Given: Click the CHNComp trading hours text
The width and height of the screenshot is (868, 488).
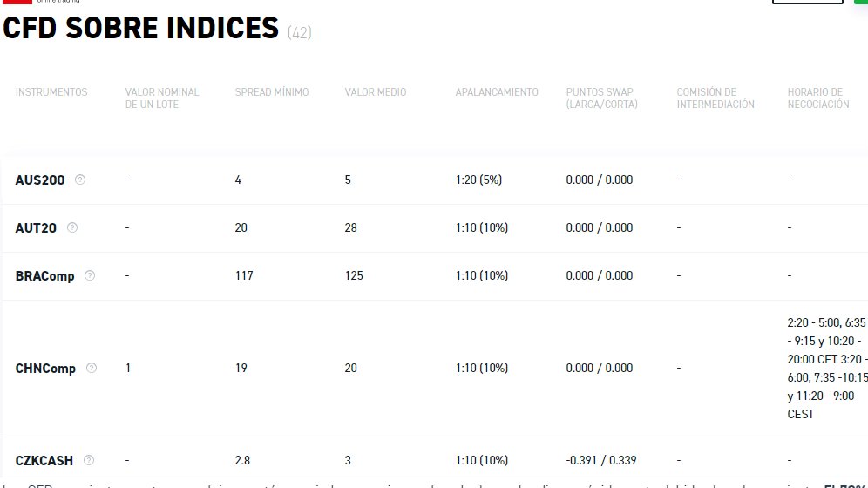Looking at the screenshot, I should pyautogui.click(x=827, y=369).
